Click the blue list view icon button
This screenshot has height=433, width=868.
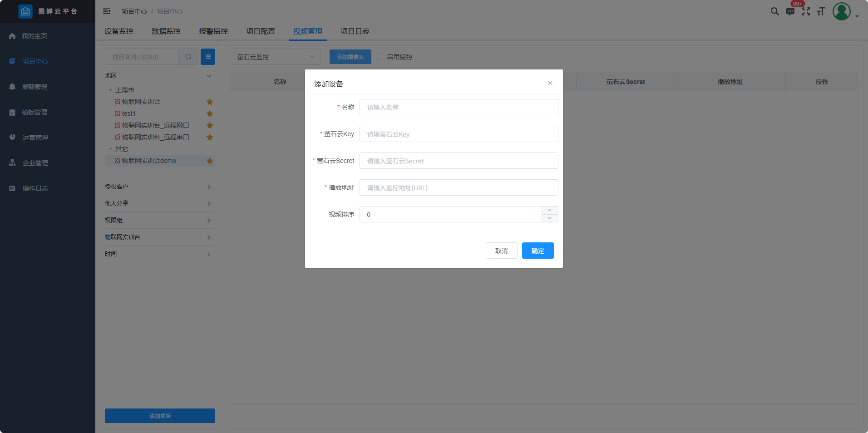click(208, 57)
